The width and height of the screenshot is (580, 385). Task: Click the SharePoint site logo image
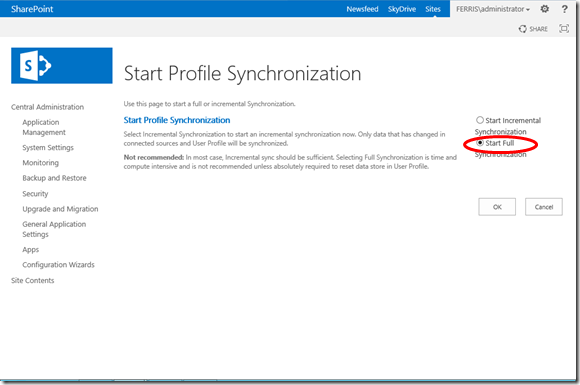[x=62, y=65]
